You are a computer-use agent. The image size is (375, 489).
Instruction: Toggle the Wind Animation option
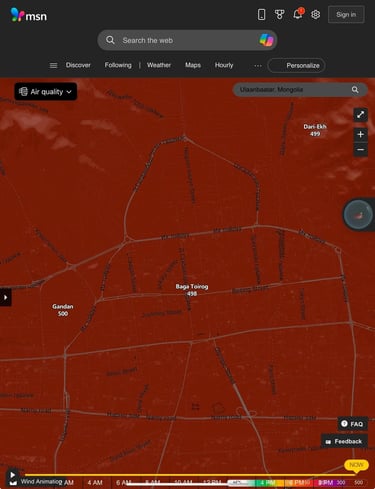37,482
